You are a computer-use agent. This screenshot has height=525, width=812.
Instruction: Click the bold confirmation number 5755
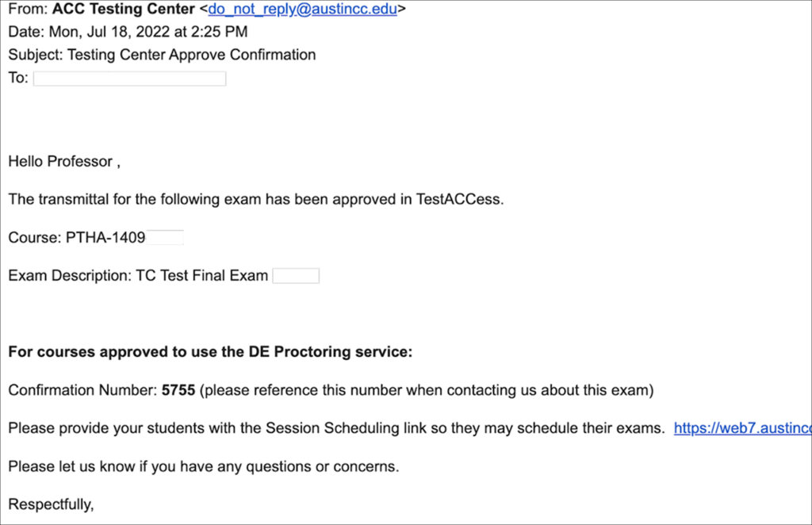click(x=178, y=390)
